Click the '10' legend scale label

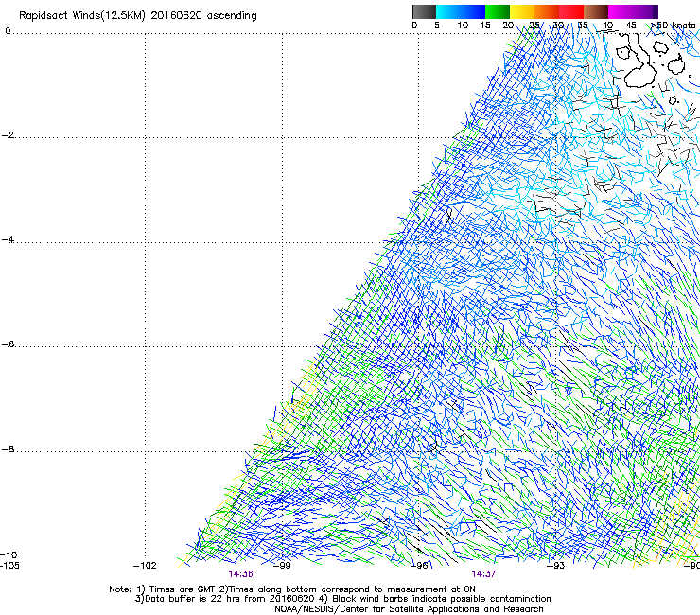click(x=463, y=26)
